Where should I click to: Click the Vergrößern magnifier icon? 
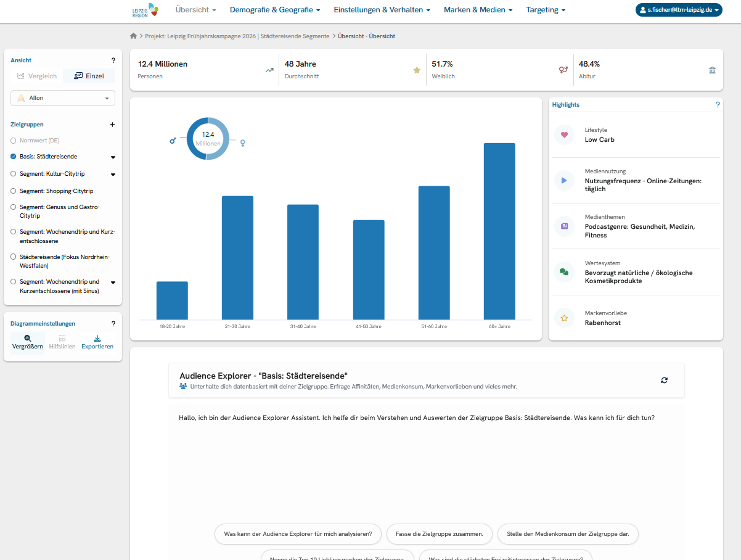[x=28, y=338]
